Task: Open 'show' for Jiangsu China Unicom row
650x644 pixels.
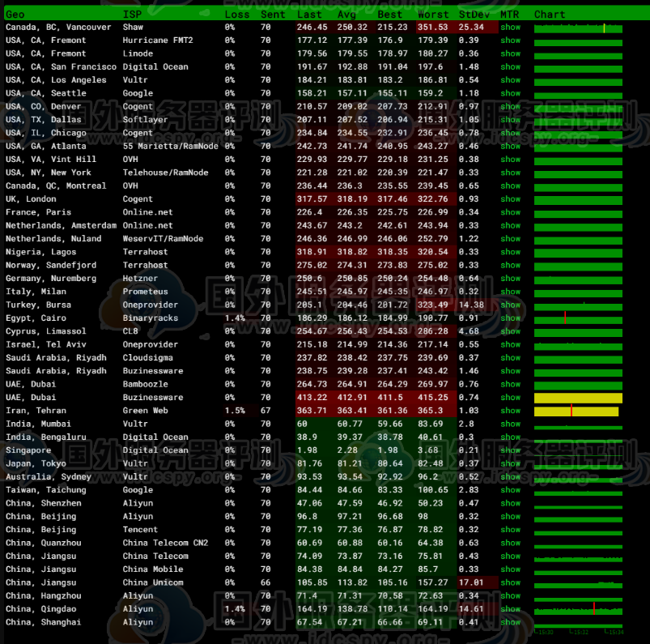Action: [x=510, y=582]
